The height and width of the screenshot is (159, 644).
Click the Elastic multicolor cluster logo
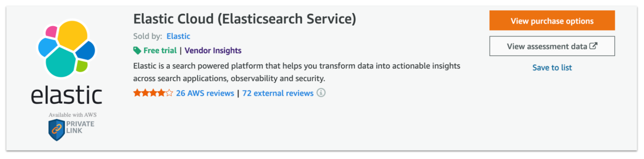coord(67,49)
